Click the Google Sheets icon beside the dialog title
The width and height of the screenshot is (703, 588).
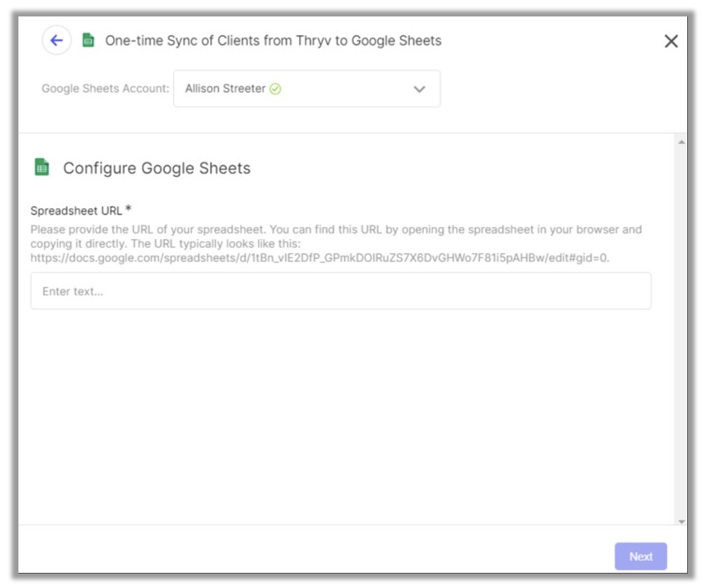[88, 40]
